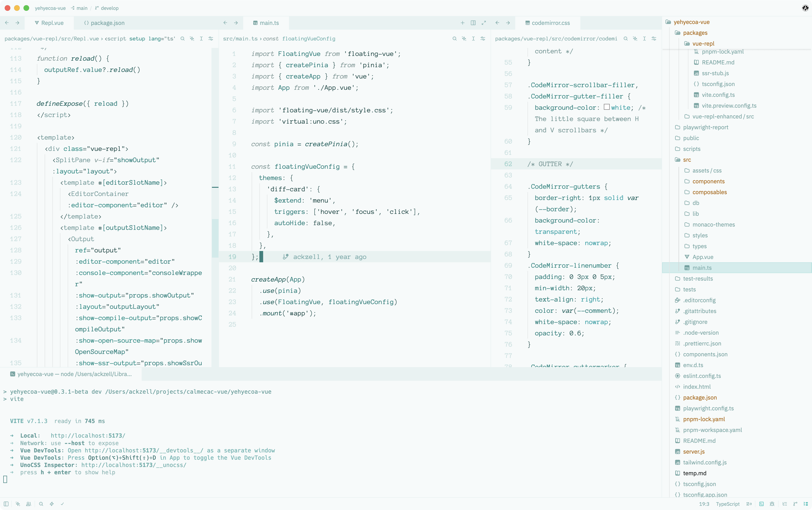
Task: Open project search from the status bar magnifier
Action: click(x=41, y=504)
